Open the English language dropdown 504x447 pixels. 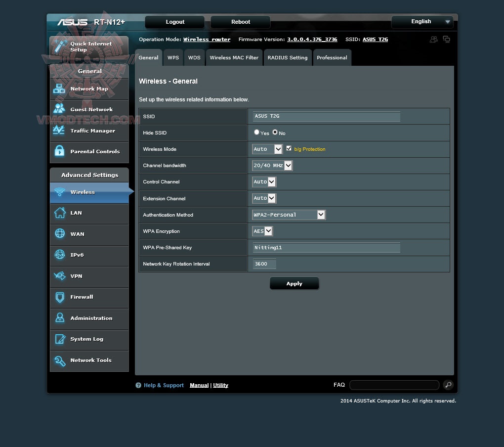(x=422, y=22)
